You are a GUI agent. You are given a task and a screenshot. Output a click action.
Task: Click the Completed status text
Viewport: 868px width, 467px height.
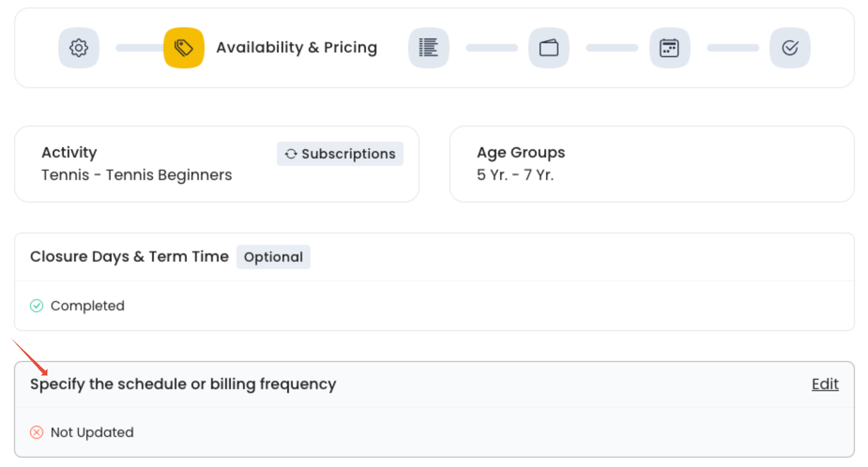[87, 306]
